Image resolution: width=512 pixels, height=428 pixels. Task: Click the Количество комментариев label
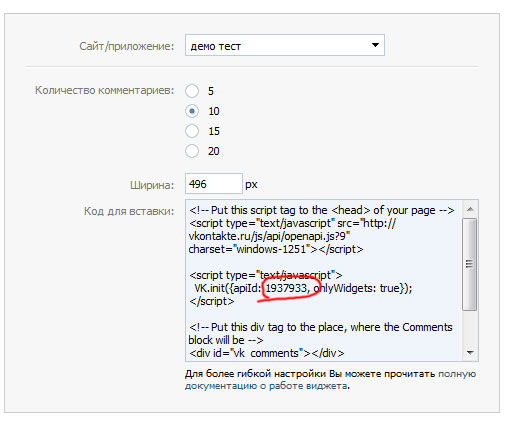[x=104, y=90]
